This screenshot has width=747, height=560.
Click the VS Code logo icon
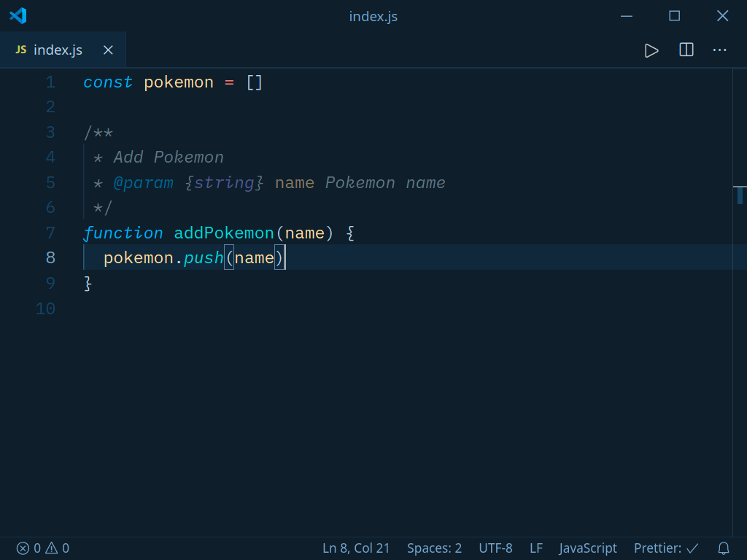pos(18,16)
